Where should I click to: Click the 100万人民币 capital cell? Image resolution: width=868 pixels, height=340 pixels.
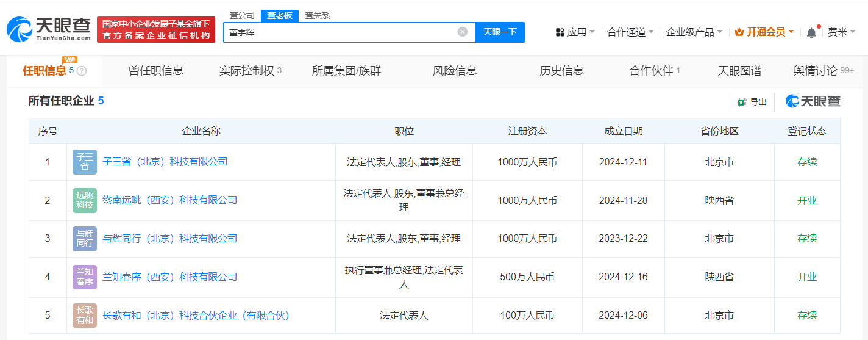(527, 316)
